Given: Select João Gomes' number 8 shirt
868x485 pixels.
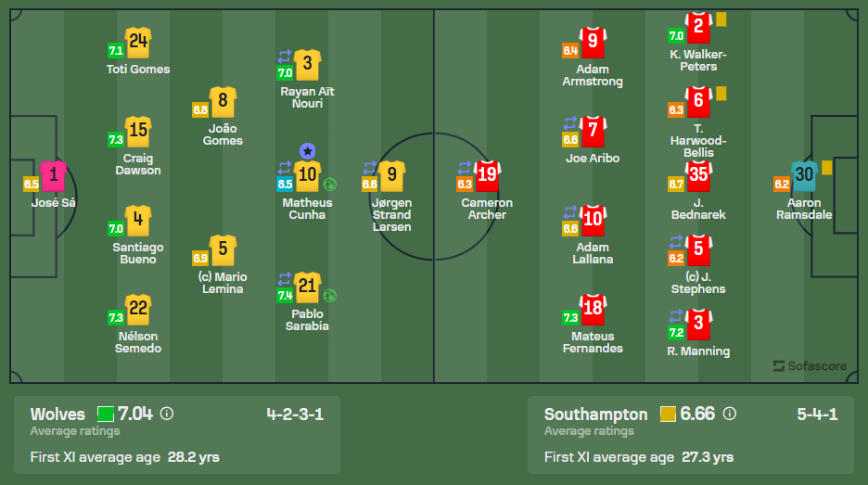Looking at the screenshot, I should pos(223,101).
